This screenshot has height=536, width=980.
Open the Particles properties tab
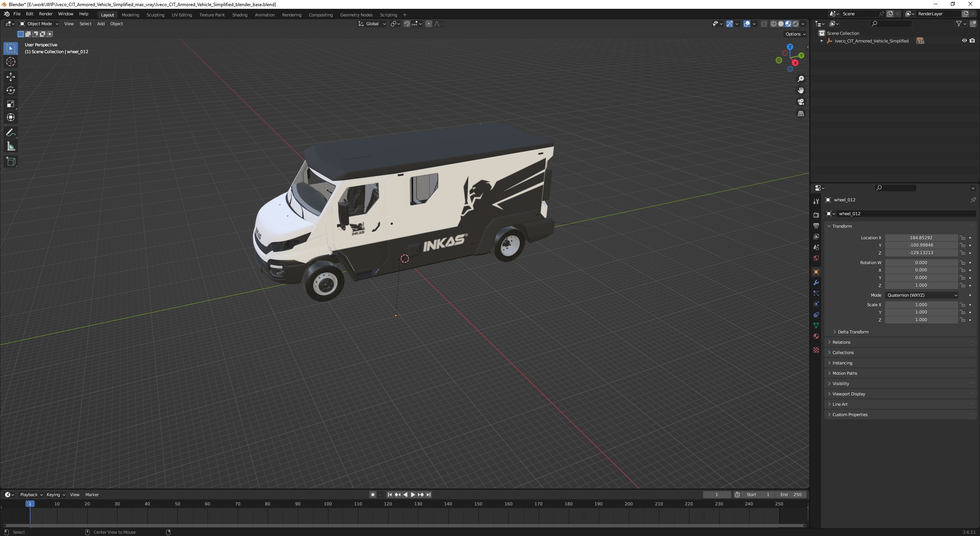(x=816, y=293)
